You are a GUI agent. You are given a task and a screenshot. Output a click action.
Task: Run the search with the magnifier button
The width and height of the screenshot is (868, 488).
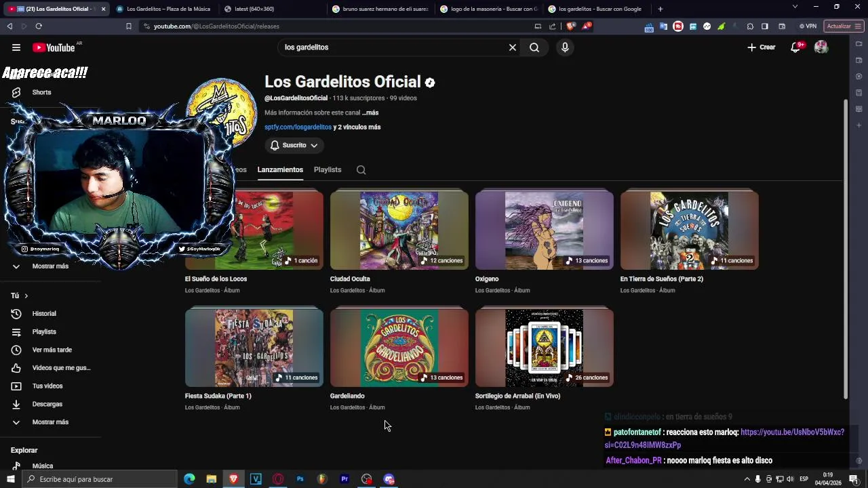click(x=534, y=47)
